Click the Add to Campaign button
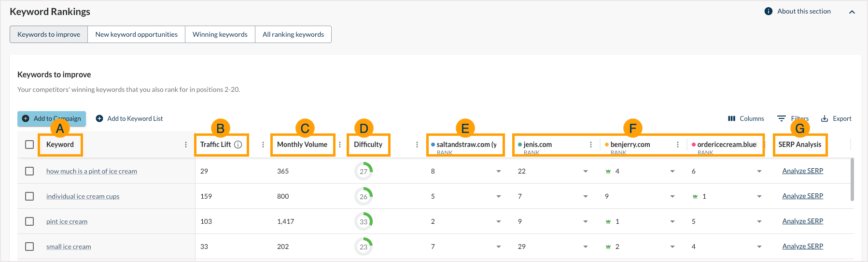The width and height of the screenshot is (868, 262). point(52,118)
